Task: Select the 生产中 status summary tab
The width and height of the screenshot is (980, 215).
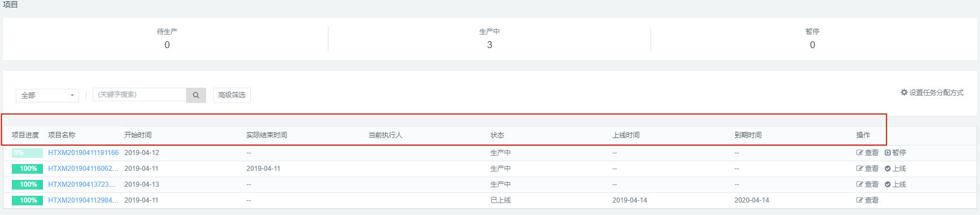Action: [489, 38]
